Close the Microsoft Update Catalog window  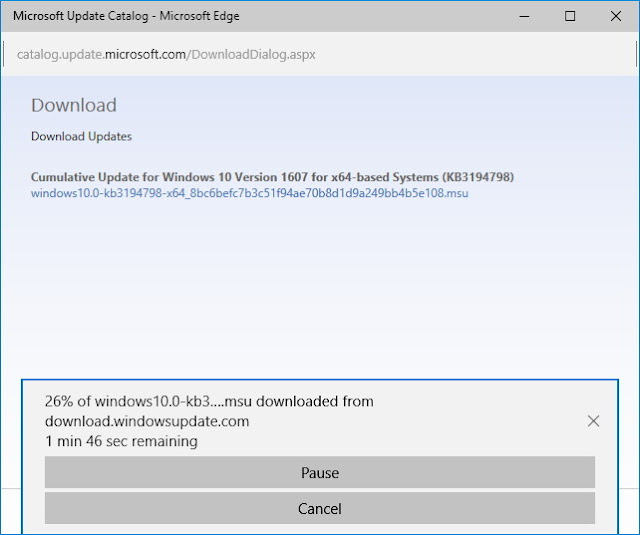click(616, 16)
